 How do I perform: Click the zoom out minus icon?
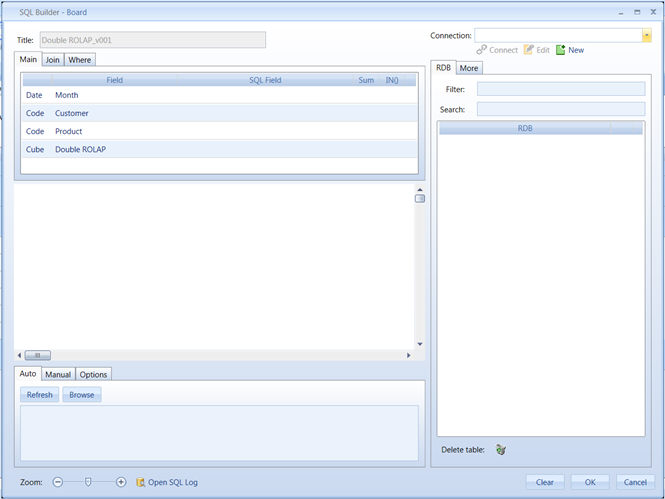[58, 482]
